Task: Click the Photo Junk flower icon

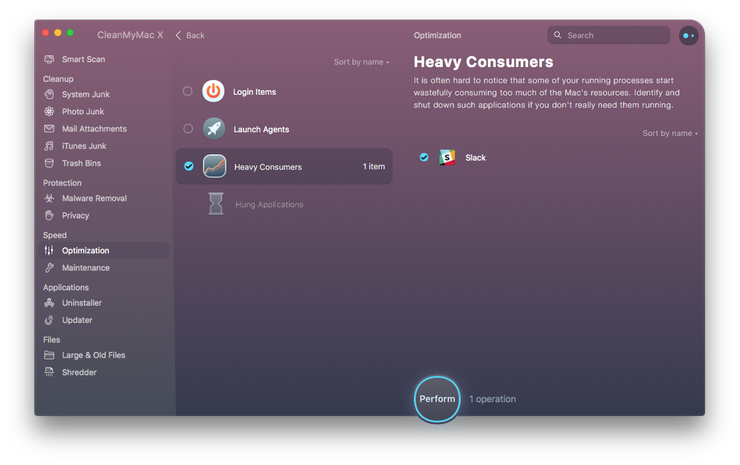Action: [49, 111]
